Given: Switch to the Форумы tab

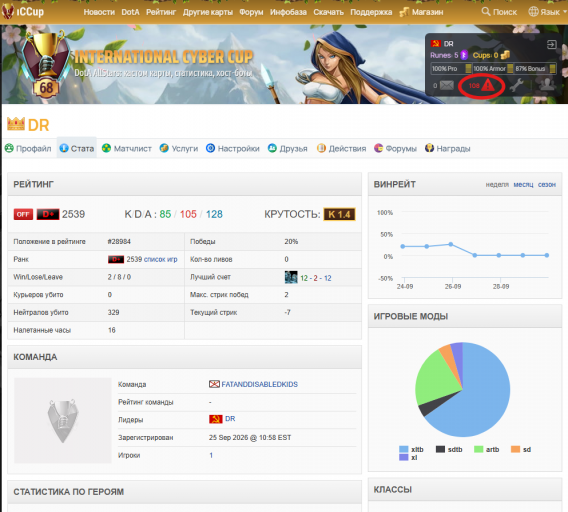Looking at the screenshot, I should pyautogui.click(x=395, y=149).
